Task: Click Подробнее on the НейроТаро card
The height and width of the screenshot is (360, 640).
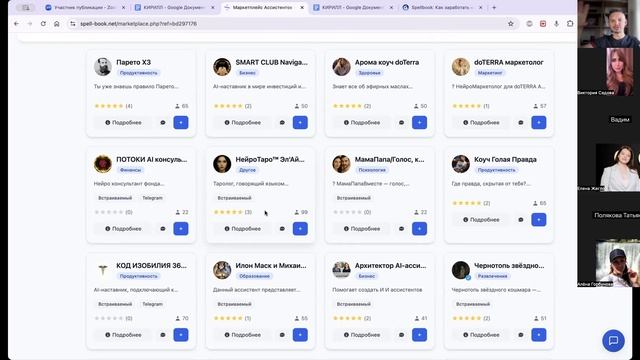Action: (242, 229)
